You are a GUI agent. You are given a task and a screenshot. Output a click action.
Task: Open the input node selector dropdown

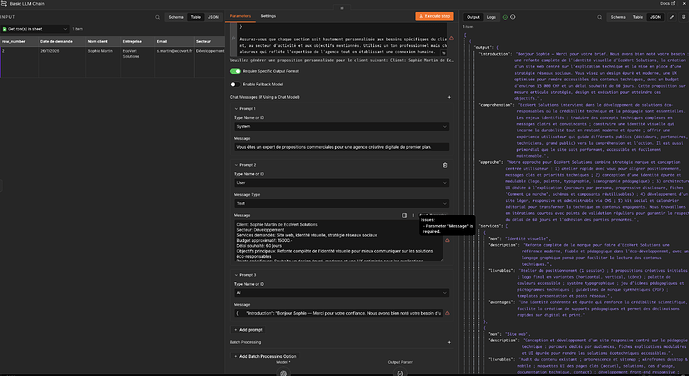[x=35, y=29]
